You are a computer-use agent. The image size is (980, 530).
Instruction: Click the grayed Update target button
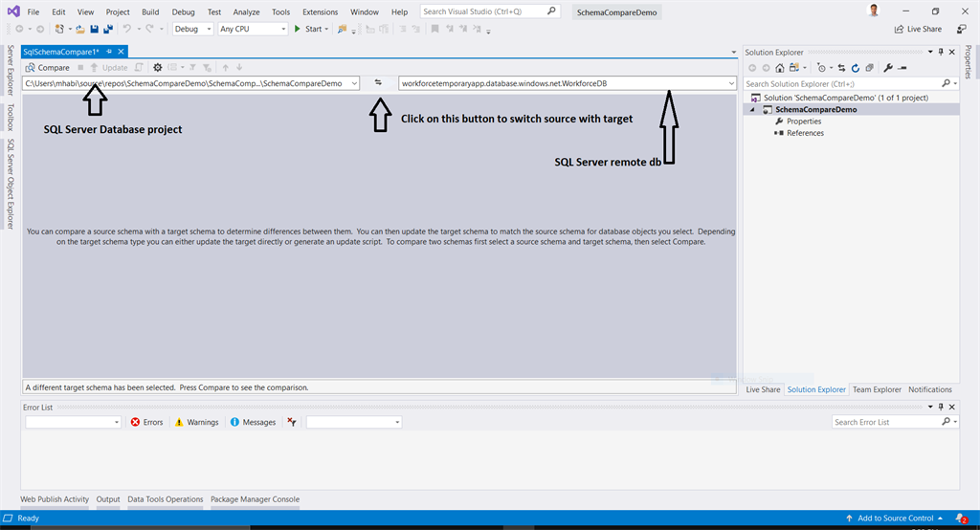[x=109, y=68]
